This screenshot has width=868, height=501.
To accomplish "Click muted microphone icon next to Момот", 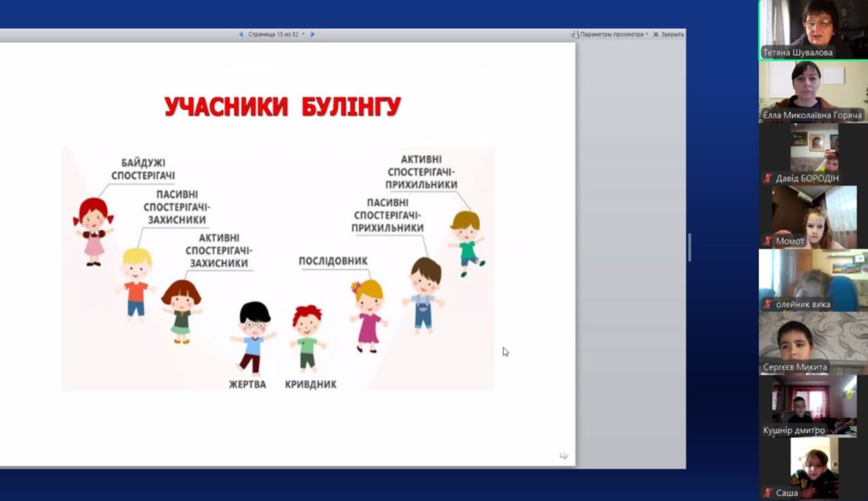I will point(768,241).
